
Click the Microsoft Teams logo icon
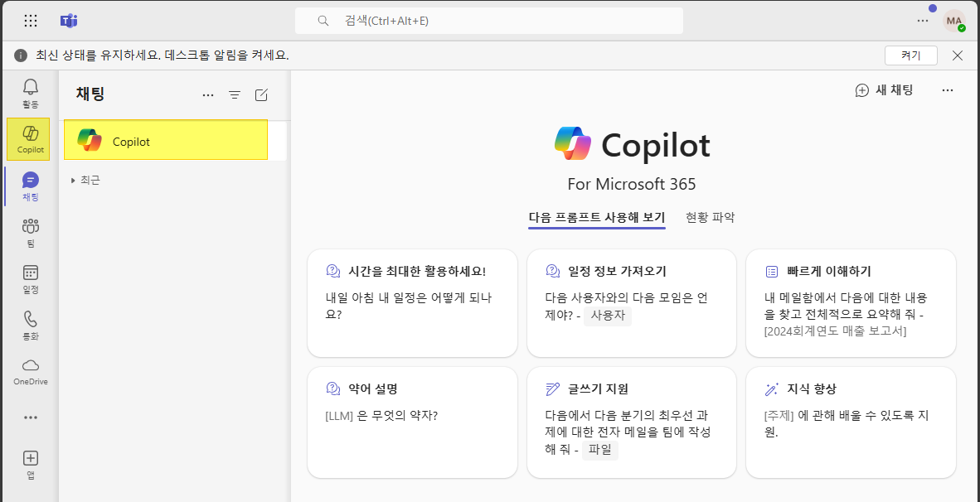69,21
